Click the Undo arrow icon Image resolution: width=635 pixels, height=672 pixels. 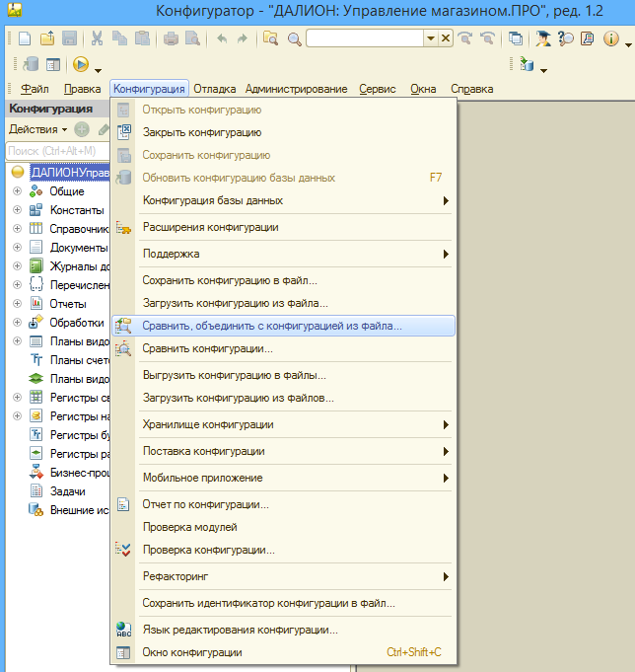click(x=222, y=39)
